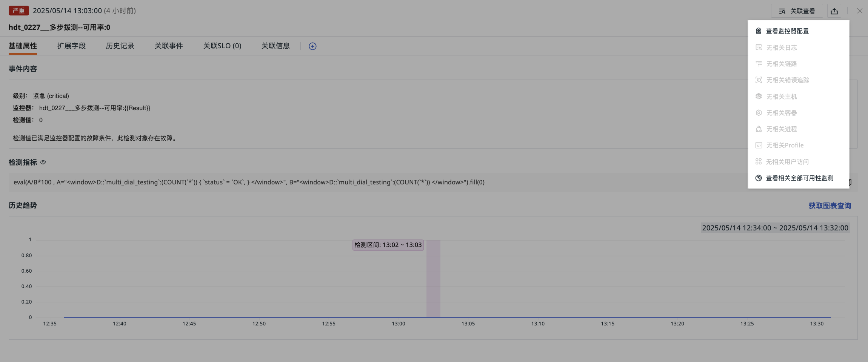
Task: Open the 关联查看 dropdown button
Action: coord(797,11)
